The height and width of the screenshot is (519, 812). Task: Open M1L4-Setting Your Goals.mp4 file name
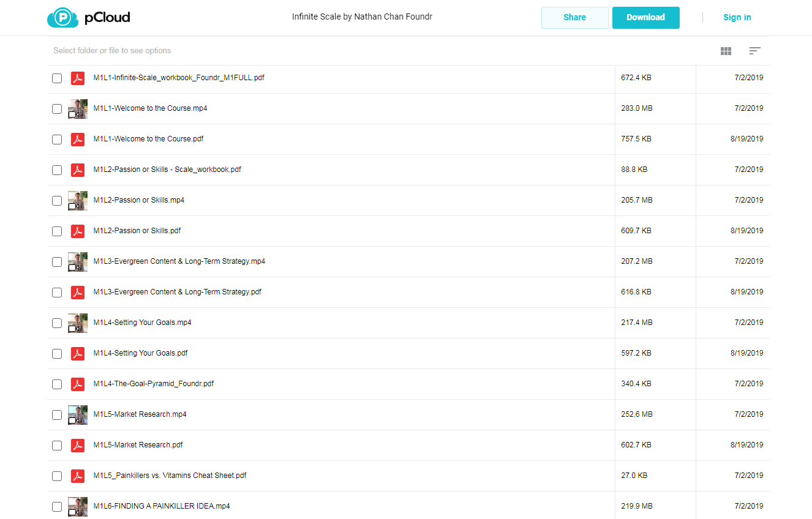point(142,323)
